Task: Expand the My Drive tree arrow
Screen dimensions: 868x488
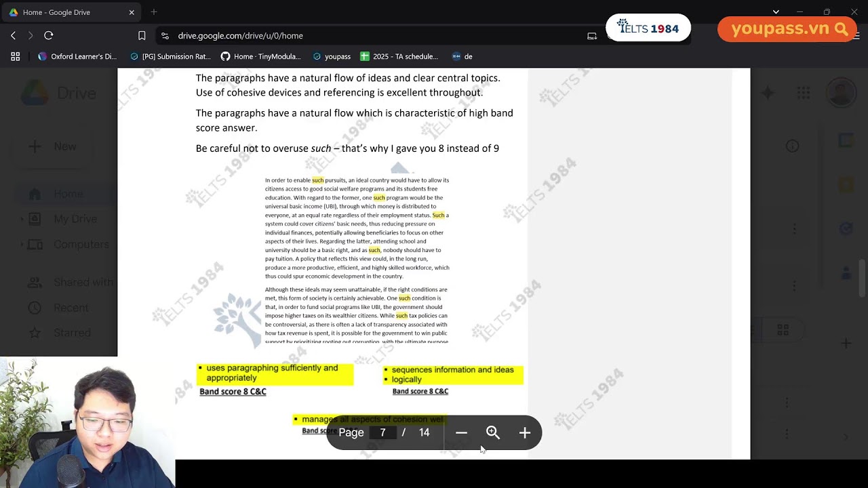Action: [22, 219]
